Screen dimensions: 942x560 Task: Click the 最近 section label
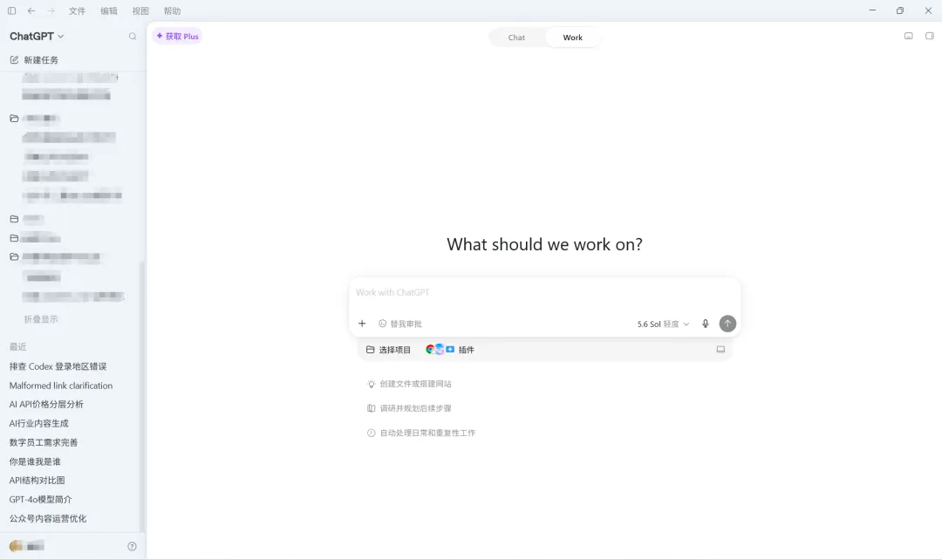tap(18, 346)
